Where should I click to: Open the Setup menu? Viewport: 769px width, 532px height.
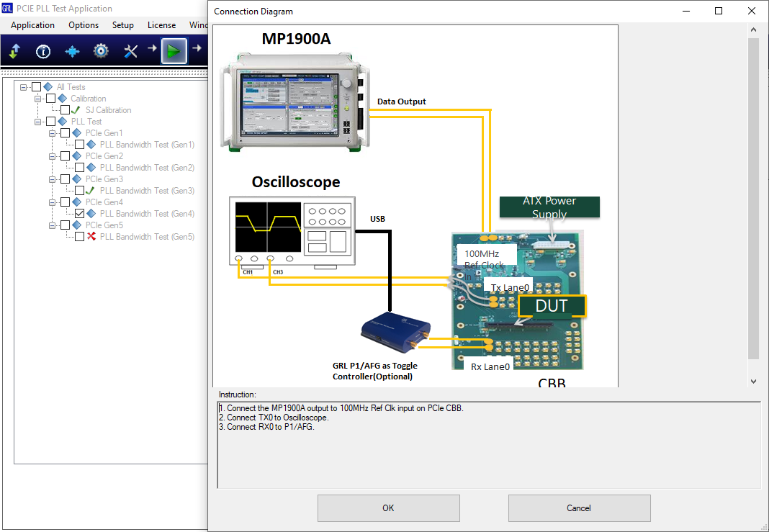[122, 24]
